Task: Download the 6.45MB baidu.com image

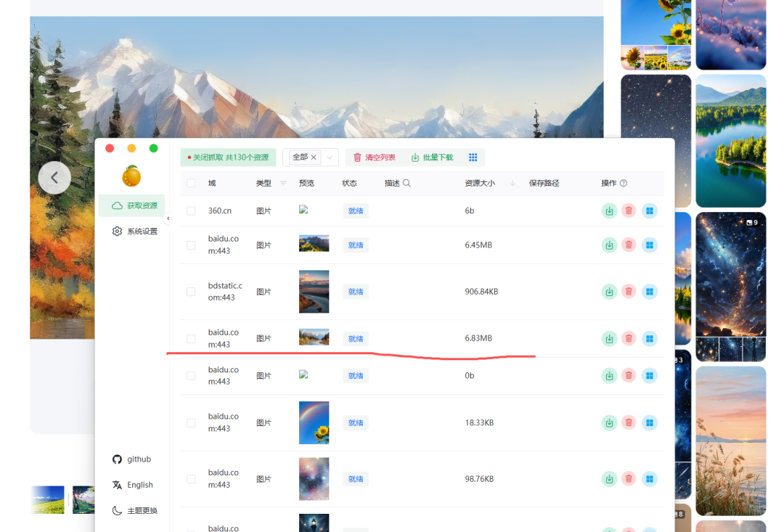Action: click(609, 245)
